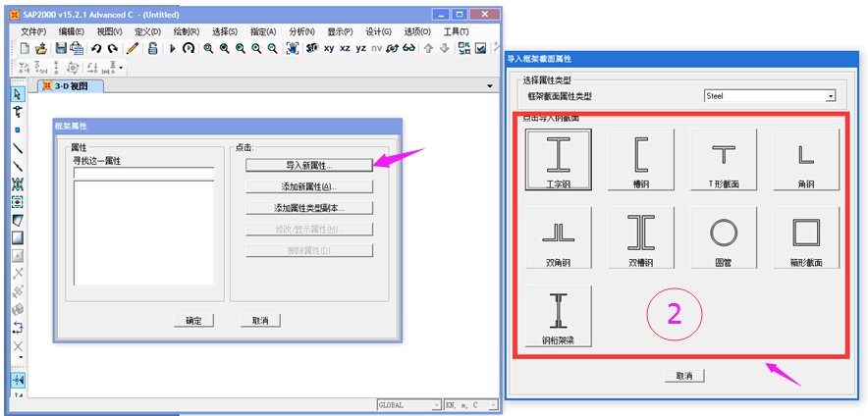This screenshot has height=416, width=868.
Task: Switch to the 3-D 视图 tab
Action: coord(71,86)
